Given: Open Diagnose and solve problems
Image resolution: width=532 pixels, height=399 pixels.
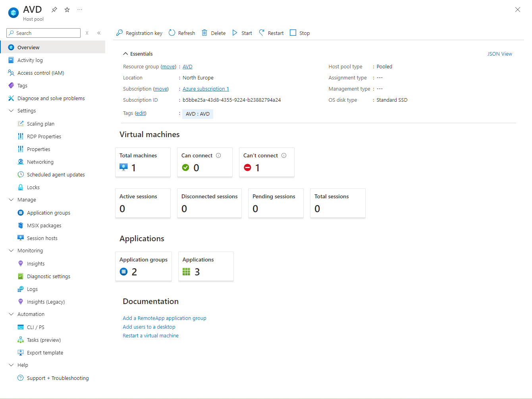Looking at the screenshot, I should (x=52, y=98).
